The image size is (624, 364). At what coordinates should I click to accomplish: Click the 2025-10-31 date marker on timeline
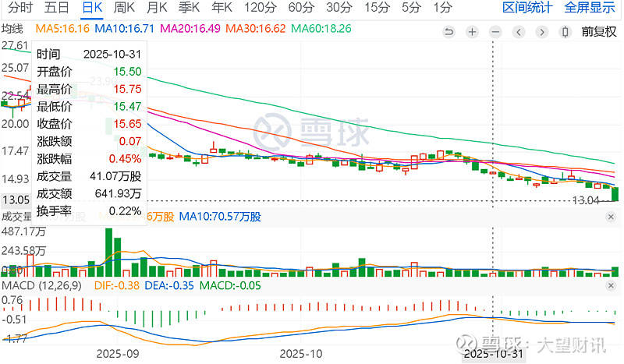493,352
